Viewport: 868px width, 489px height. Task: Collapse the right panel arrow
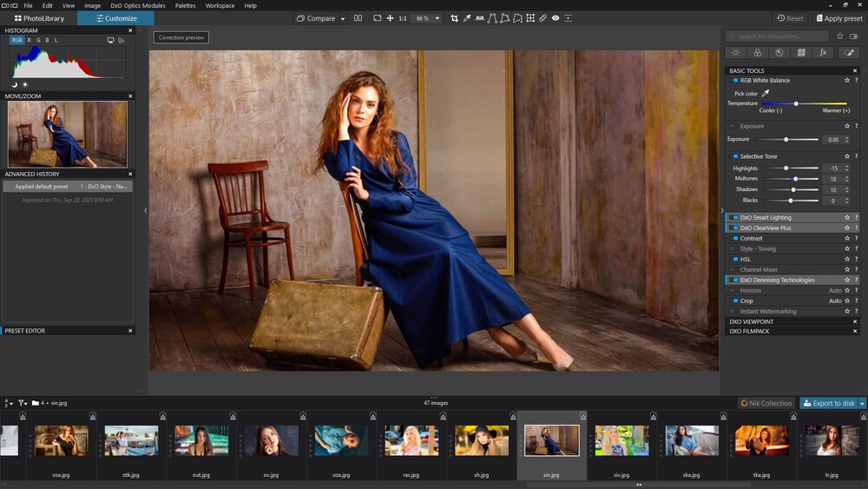tap(722, 210)
